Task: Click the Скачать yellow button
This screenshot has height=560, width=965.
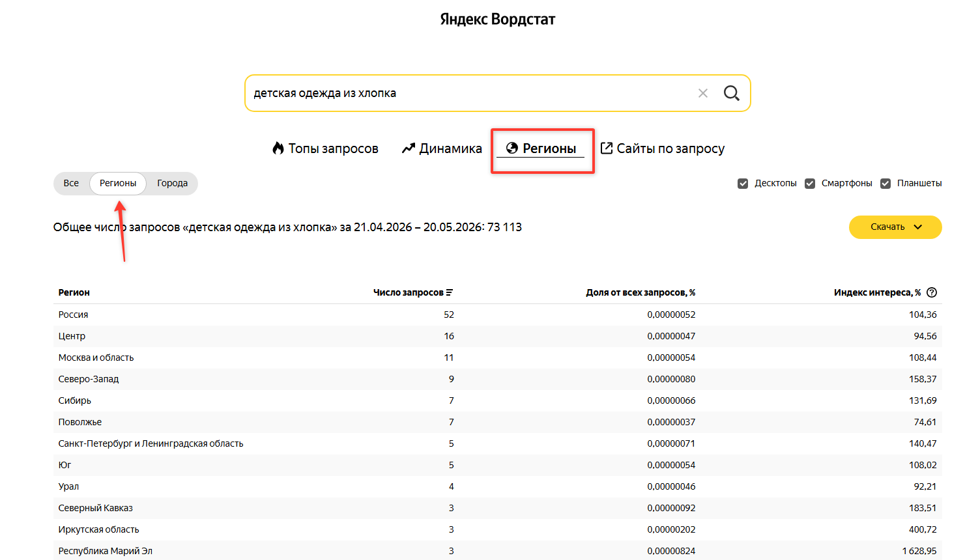Action: tap(895, 227)
